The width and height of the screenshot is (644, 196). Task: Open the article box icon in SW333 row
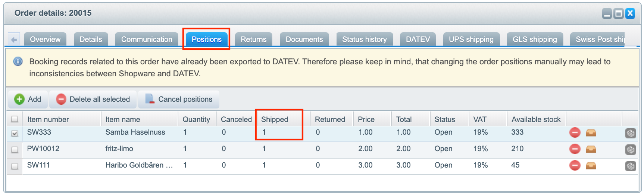point(591,133)
